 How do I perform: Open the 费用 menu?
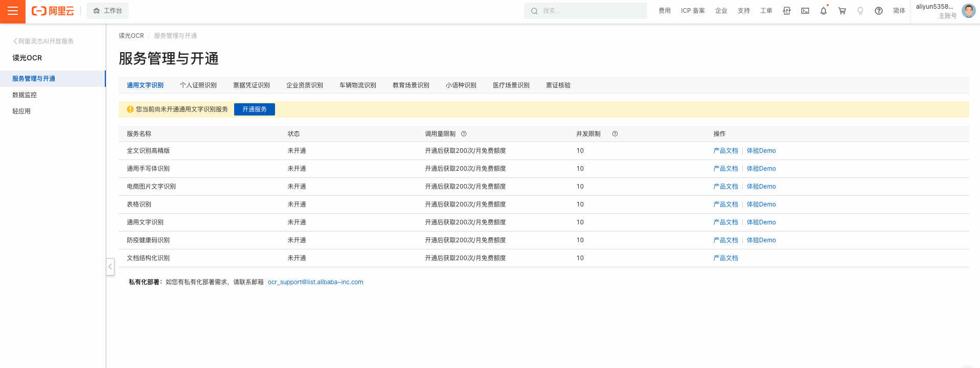click(665, 11)
